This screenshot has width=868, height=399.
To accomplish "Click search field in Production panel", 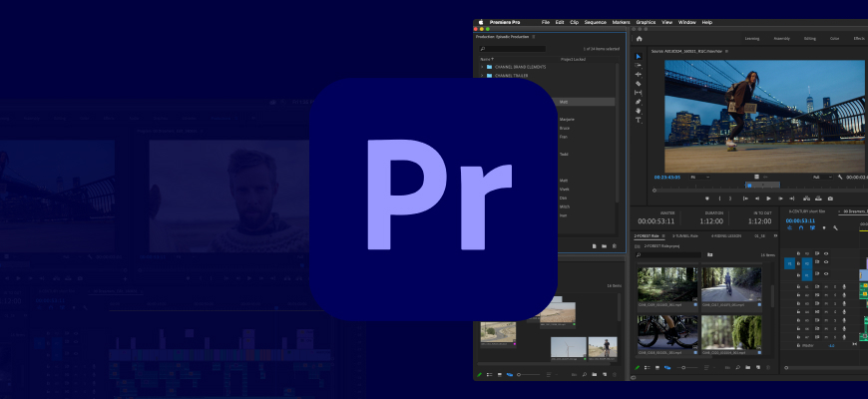I will pyautogui.click(x=513, y=49).
